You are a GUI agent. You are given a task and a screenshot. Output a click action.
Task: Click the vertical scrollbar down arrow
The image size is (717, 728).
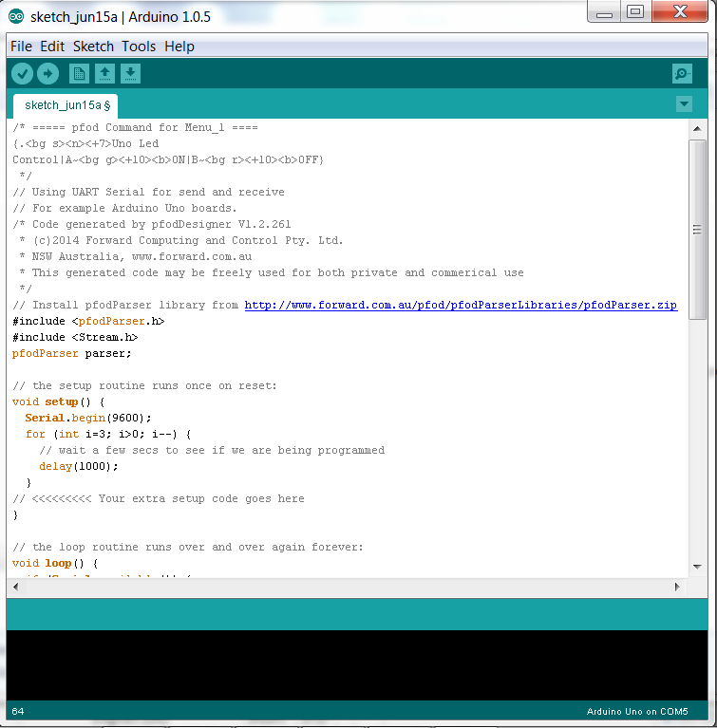click(697, 567)
